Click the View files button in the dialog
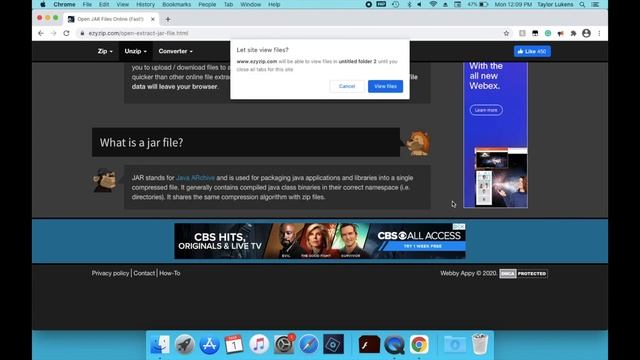Image resolution: width=640 pixels, height=360 pixels. (385, 86)
